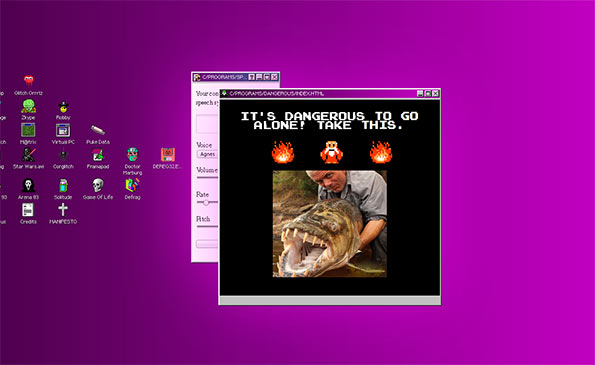Open the MANIFESTO cross icon
The width and height of the screenshot is (595, 365).
[63, 209]
